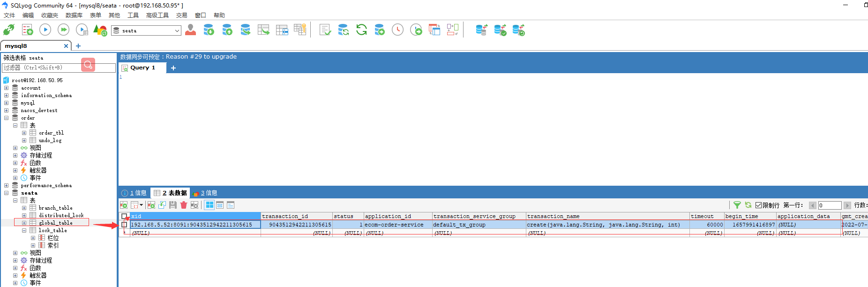
Task: Execute all queries fast-forward icon
Action: coord(63,30)
